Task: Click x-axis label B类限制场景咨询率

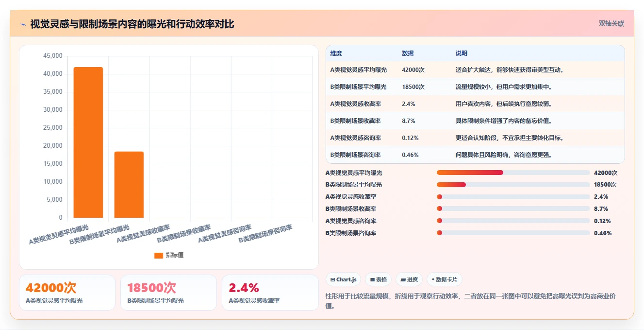Action: pos(266,234)
